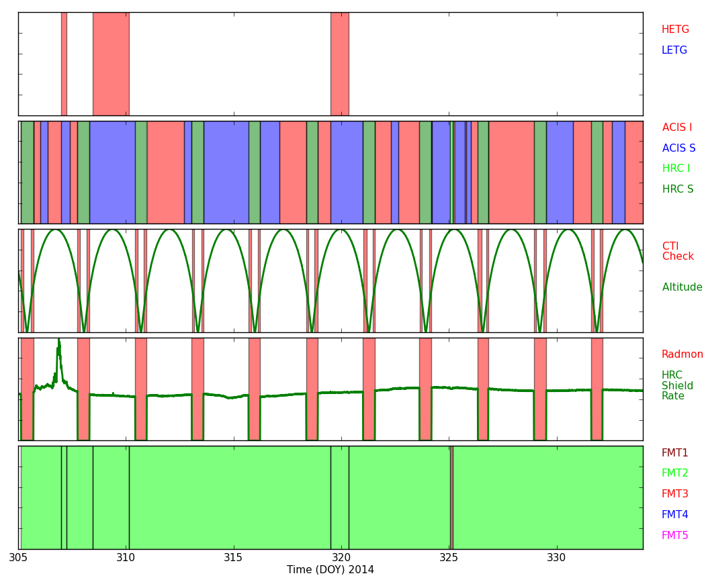Click the CTI Check legend label
Viewport: 706px width, 588px height.
[x=678, y=252]
